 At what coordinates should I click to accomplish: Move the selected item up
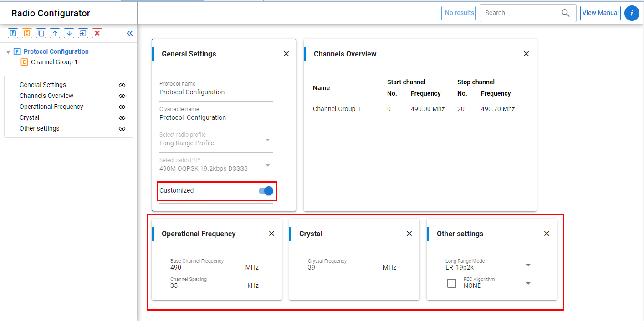(55, 33)
